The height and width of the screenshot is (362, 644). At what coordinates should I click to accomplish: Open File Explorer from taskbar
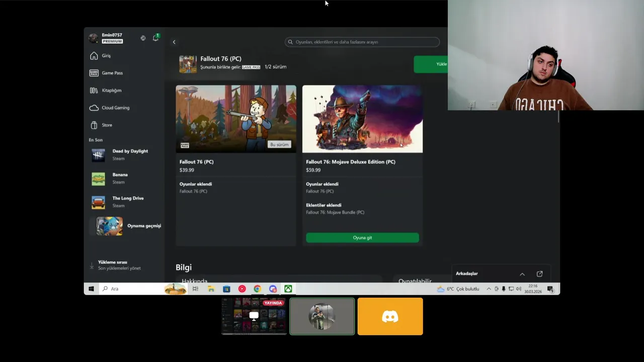tap(211, 289)
